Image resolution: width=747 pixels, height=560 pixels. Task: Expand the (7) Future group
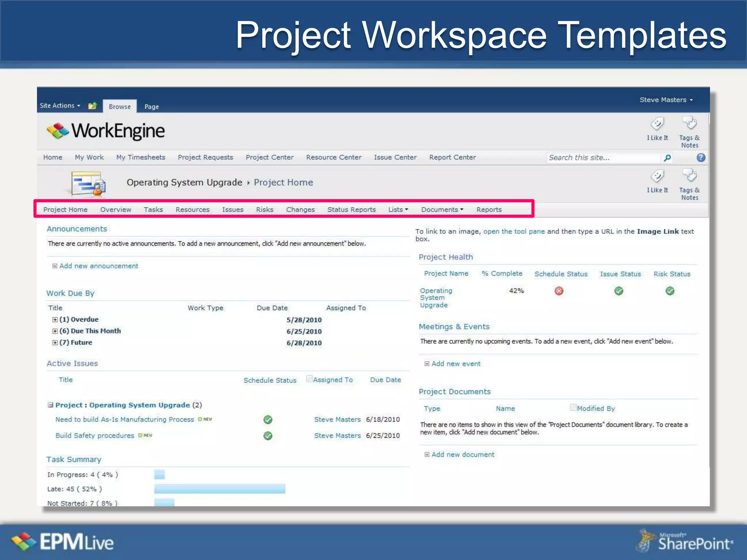(55, 343)
